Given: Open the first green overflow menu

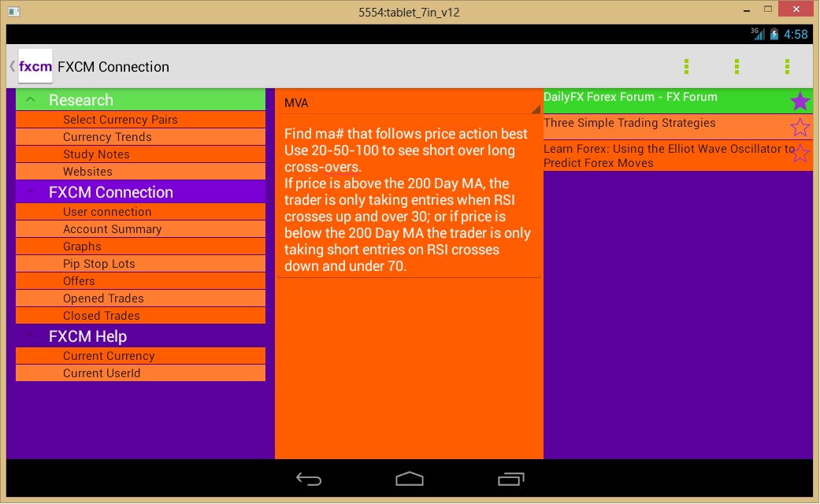Looking at the screenshot, I should [686, 66].
